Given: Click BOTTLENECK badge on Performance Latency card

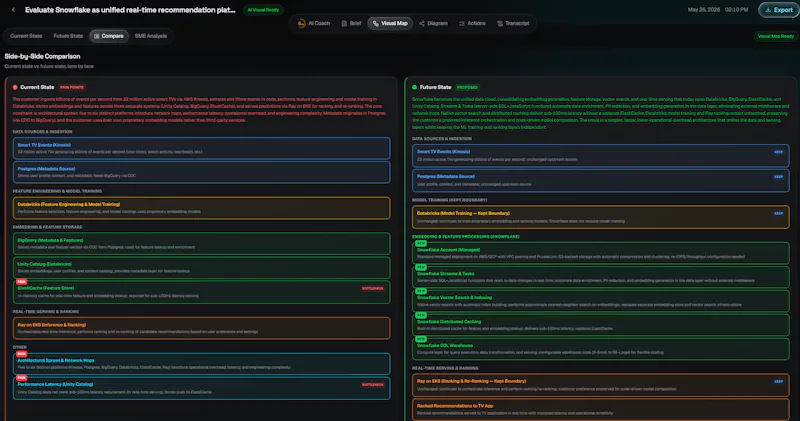Looking at the screenshot, I should tap(372, 384).
